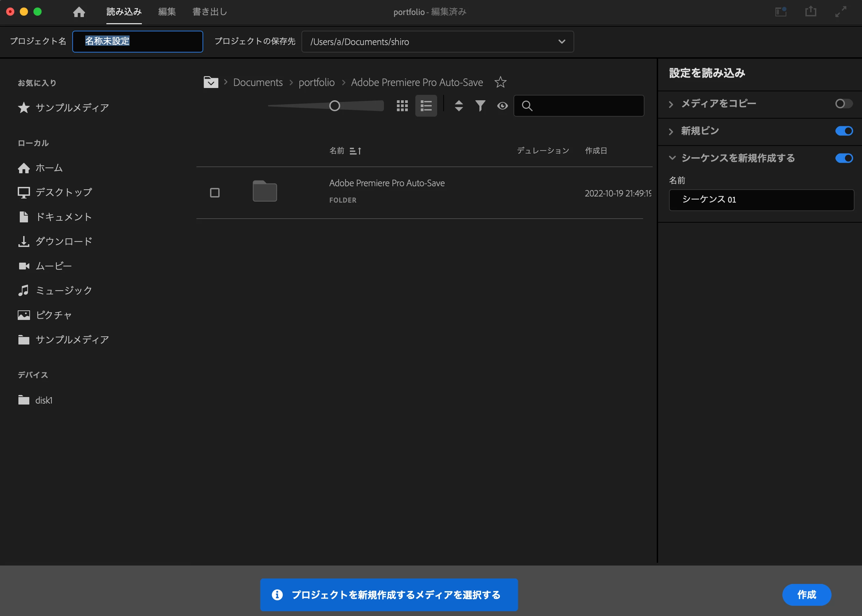
Task: Add current folder to favorites star
Action: tap(500, 82)
